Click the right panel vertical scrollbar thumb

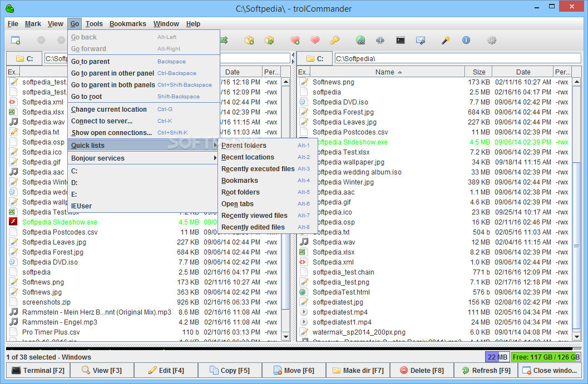[x=577, y=246]
